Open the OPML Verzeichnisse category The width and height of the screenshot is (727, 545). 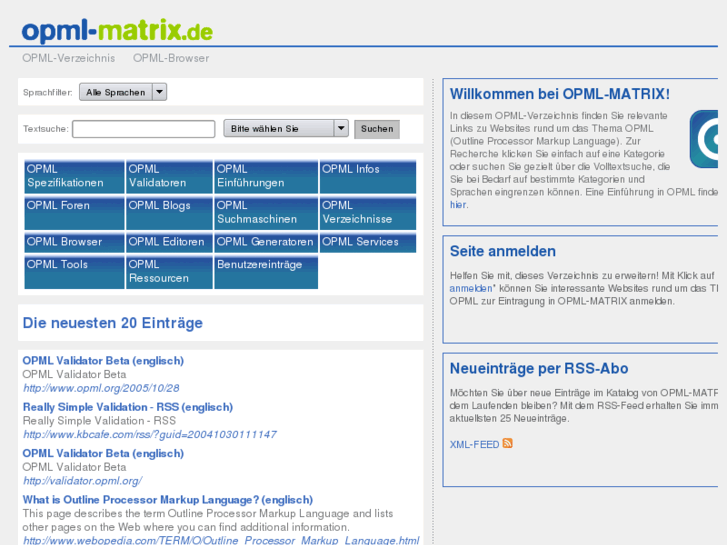click(x=368, y=213)
